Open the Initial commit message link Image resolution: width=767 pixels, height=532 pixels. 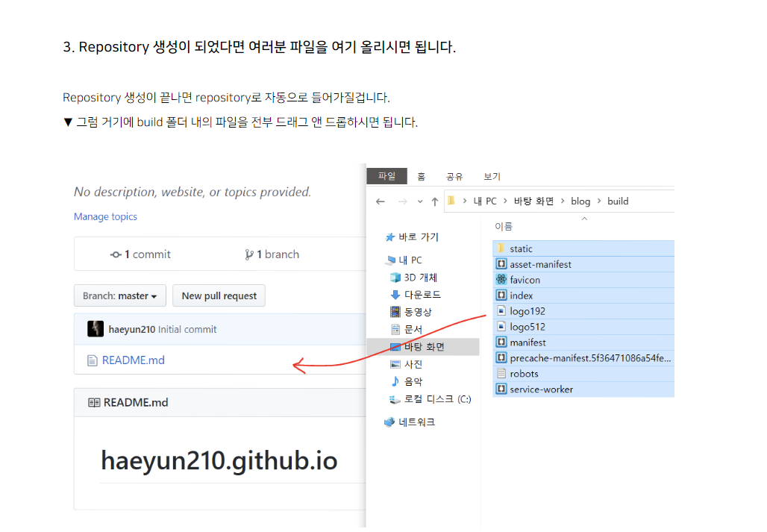(187, 330)
